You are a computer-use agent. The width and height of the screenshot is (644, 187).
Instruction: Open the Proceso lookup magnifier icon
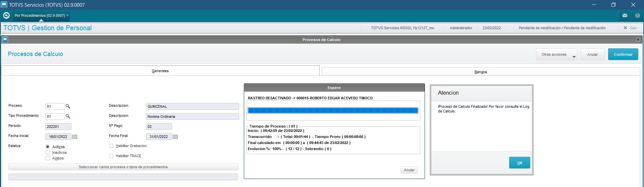[x=68, y=106]
